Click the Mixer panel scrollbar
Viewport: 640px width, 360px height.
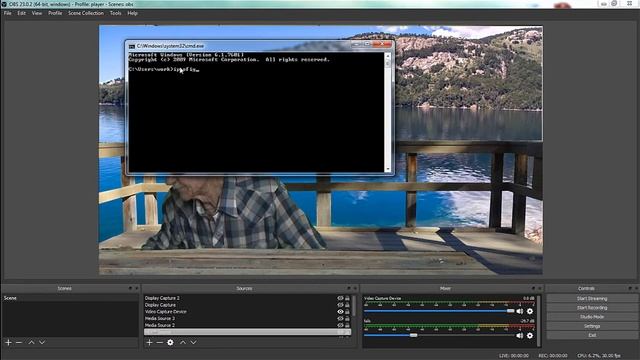pyautogui.click(x=539, y=321)
